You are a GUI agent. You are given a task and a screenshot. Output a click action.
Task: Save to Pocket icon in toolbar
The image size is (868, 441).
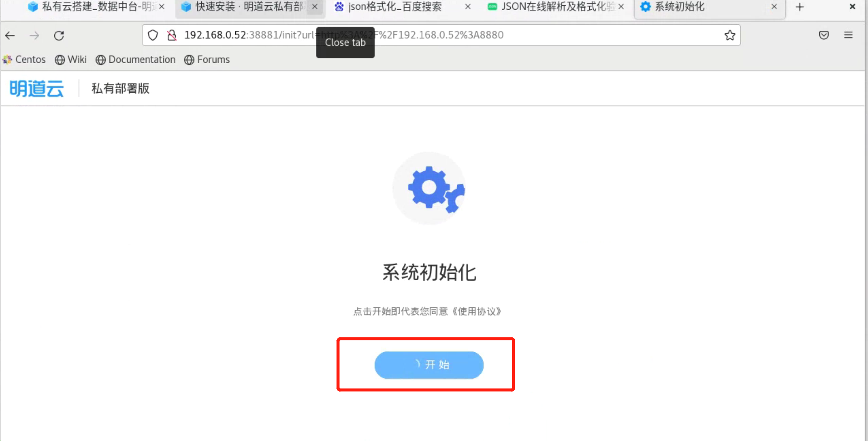tap(823, 35)
